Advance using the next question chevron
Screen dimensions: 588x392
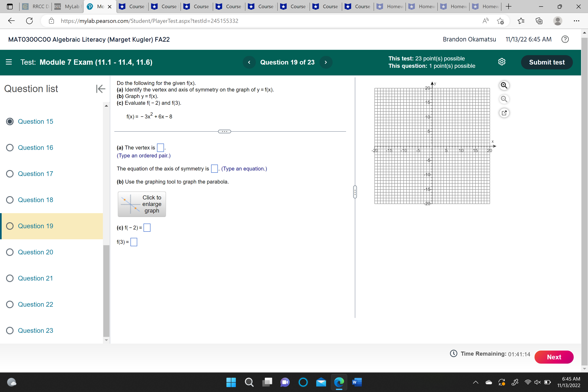tap(326, 62)
